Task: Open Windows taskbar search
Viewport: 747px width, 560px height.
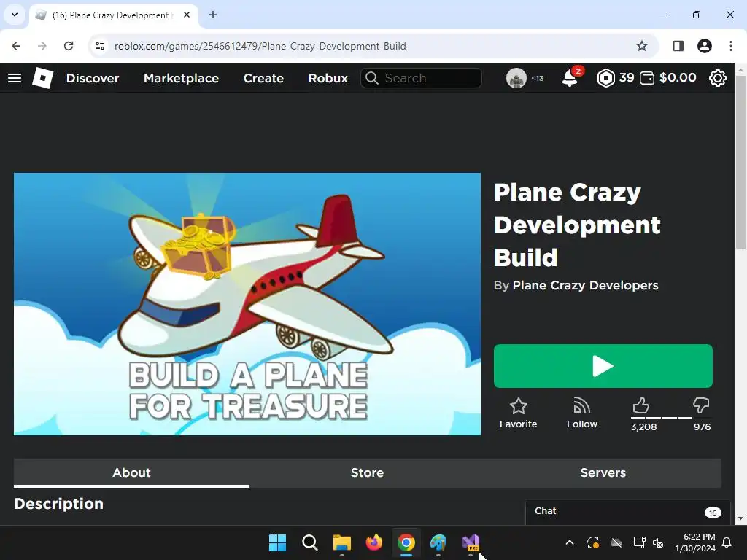Action: (309, 542)
